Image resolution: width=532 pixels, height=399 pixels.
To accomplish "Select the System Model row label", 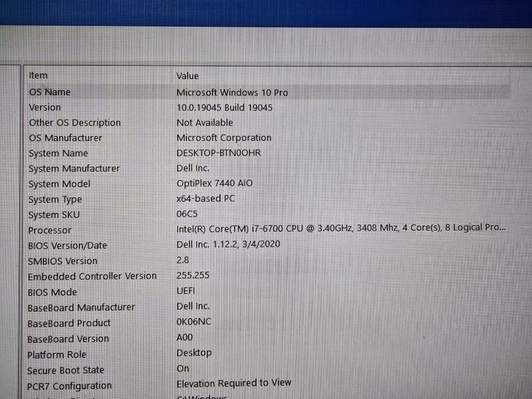I will (60, 184).
